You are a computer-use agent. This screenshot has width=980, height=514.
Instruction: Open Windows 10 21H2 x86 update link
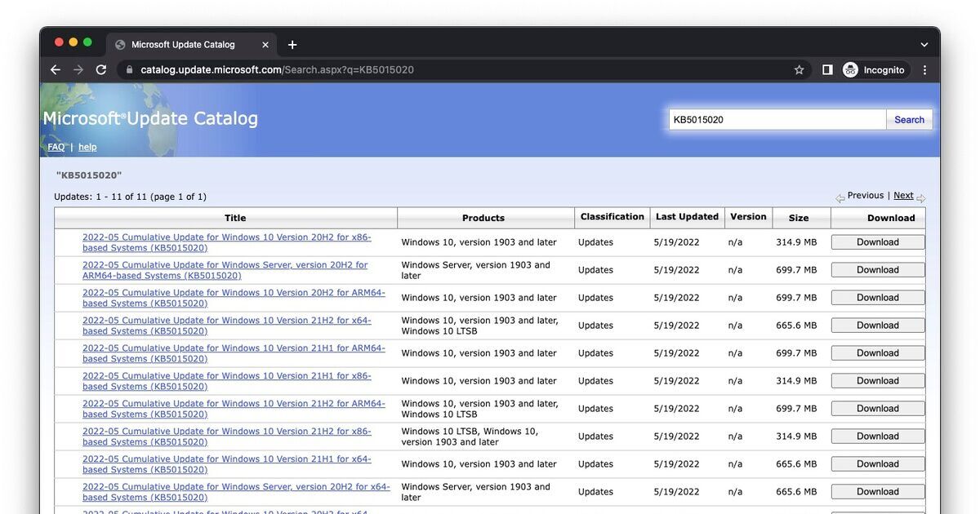click(227, 436)
